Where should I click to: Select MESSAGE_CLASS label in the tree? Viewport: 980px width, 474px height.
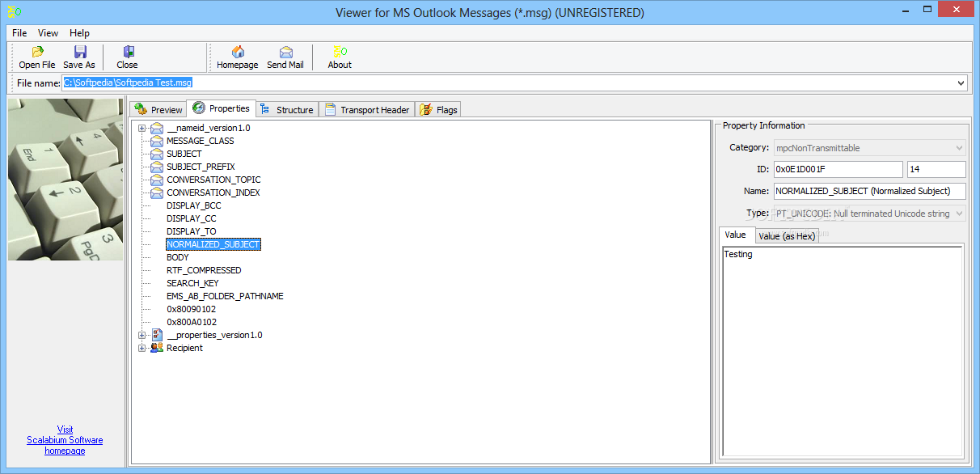tap(201, 141)
